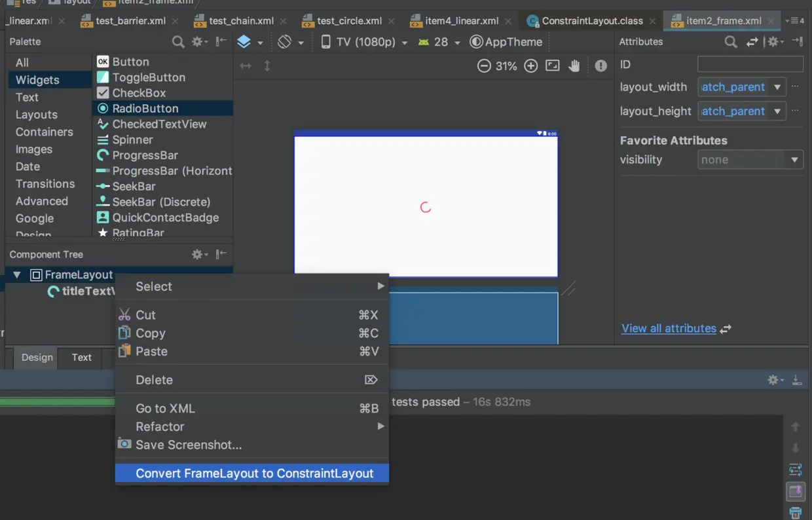Open Refactor submenu
The image size is (812, 520).
[x=252, y=426]
